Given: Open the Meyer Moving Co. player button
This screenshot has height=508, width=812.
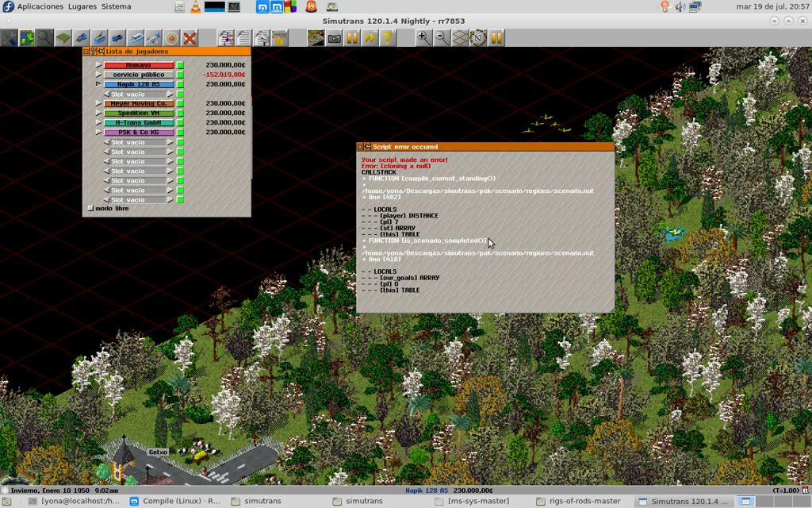Looking at the screenshot, I should (x=139, y=104).
